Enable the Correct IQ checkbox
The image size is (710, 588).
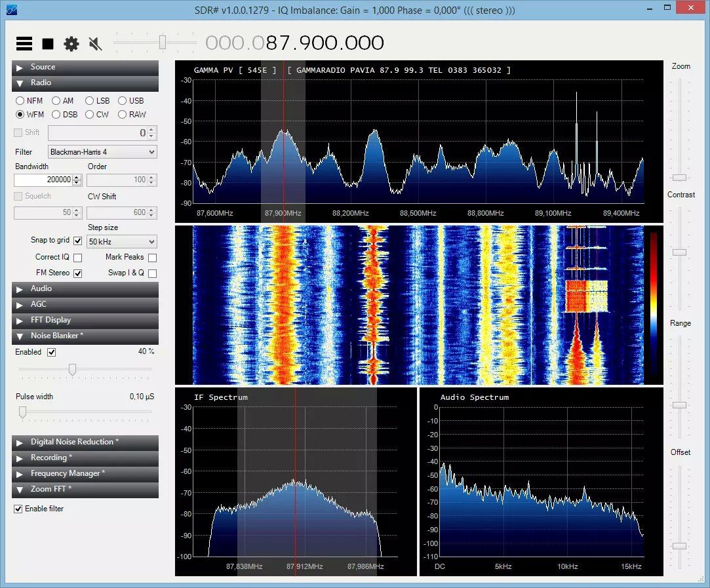(78, 258)
